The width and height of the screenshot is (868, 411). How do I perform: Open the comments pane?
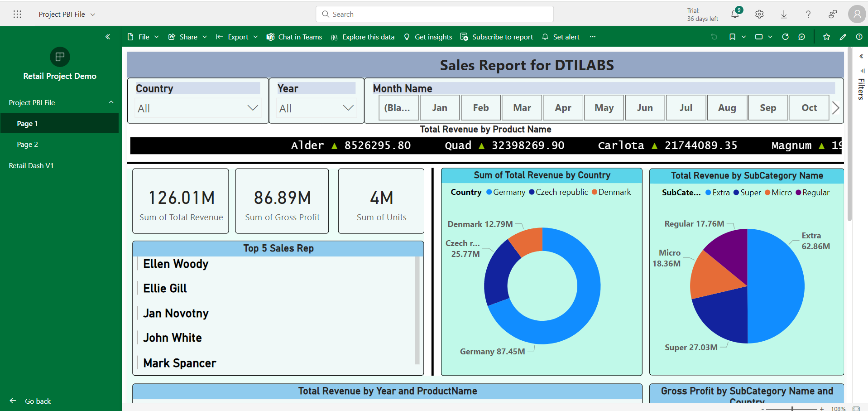[801, 37]
